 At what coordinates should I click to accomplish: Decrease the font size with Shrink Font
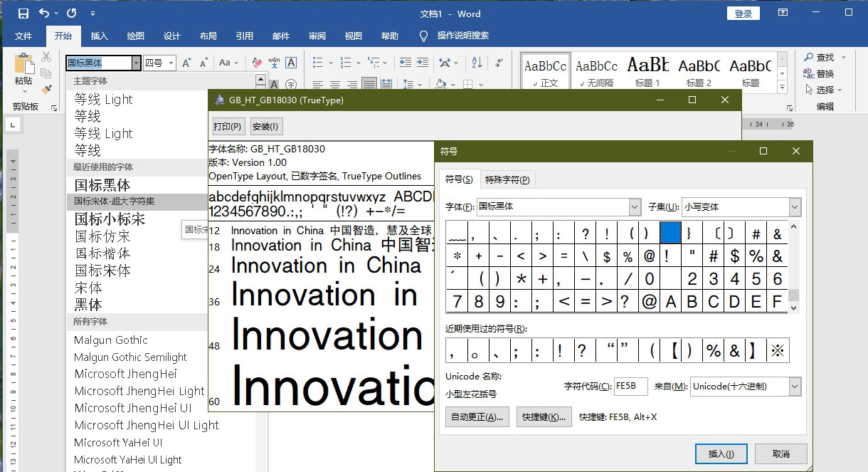pyautogui.click(x=203, y=63)
